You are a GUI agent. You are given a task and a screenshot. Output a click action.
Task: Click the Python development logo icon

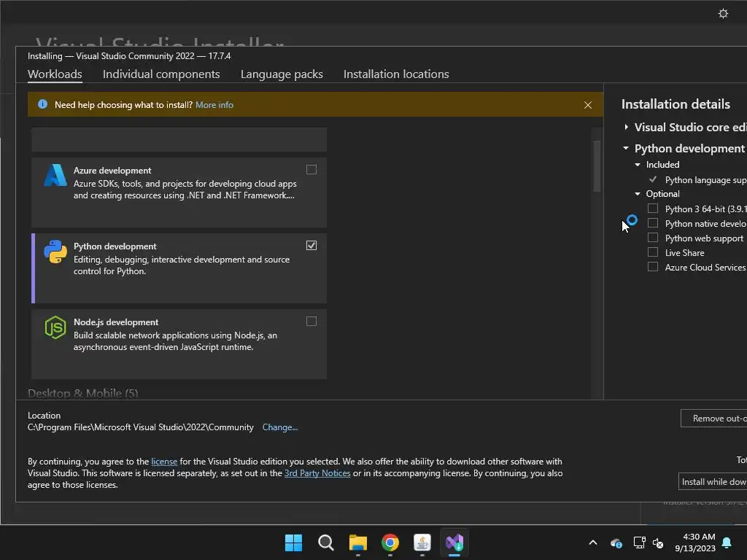(x=55, y=252)
